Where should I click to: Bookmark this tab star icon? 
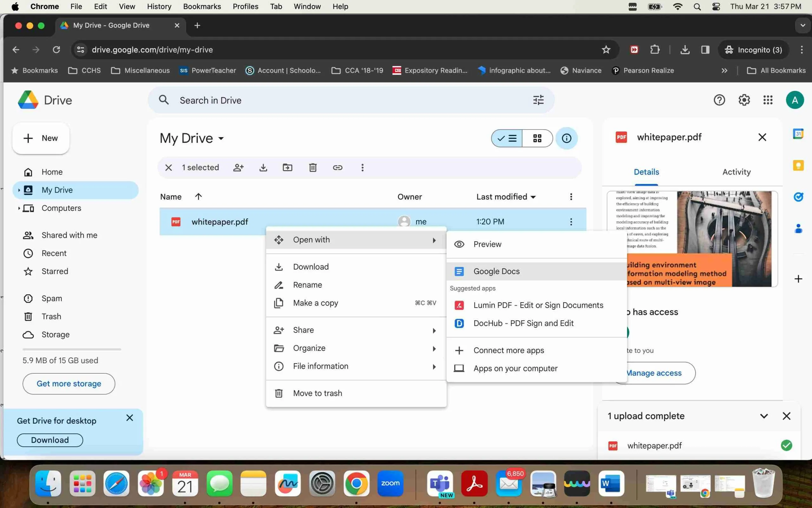pos(606,50)
